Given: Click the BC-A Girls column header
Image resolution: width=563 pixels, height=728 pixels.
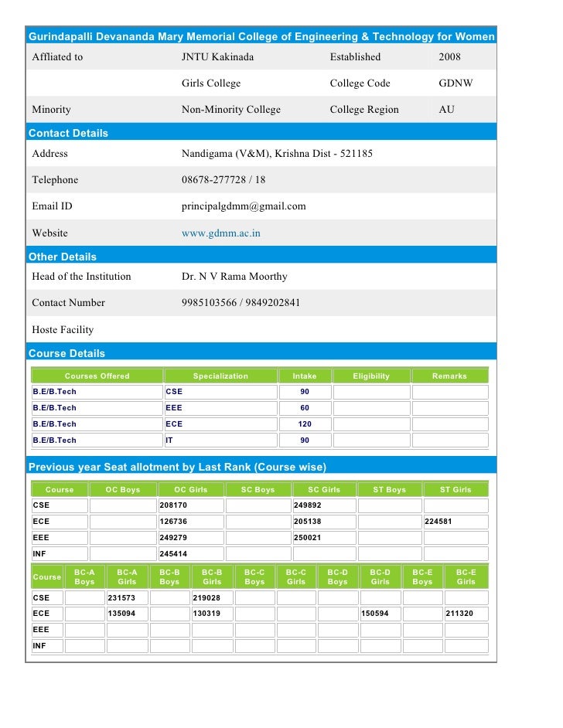Looking at the screenshot, I should pos(127,577).
